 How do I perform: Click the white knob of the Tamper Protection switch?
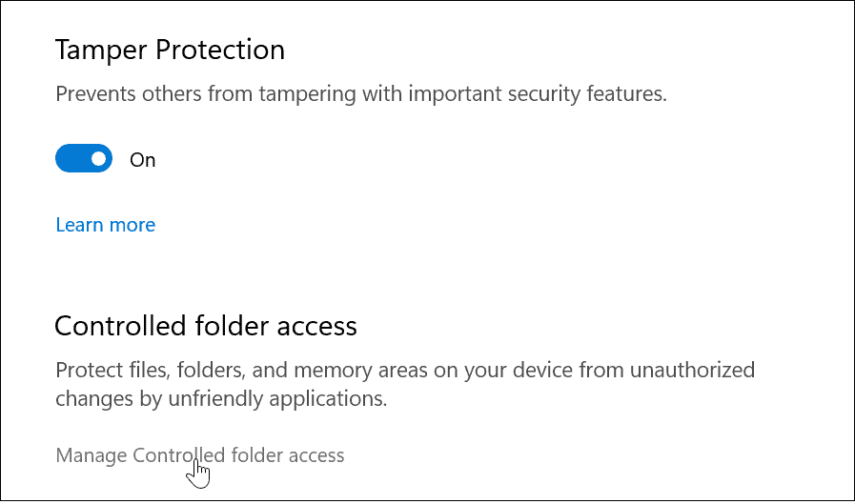pyautogui.click(x=98, y=159)
